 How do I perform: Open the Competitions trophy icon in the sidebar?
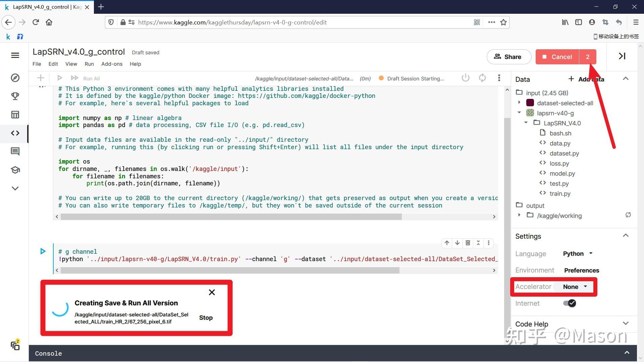pyautogui.click(x=15, y=96)
